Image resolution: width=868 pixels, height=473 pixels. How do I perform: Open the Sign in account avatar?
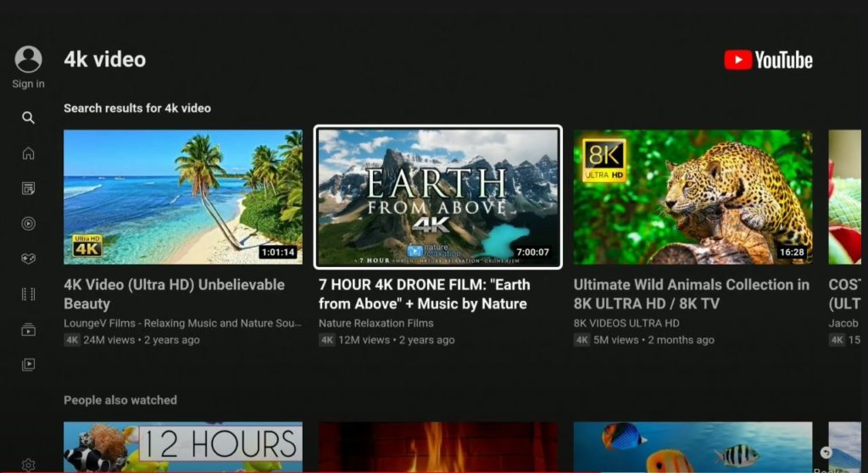tap(28, 58)
